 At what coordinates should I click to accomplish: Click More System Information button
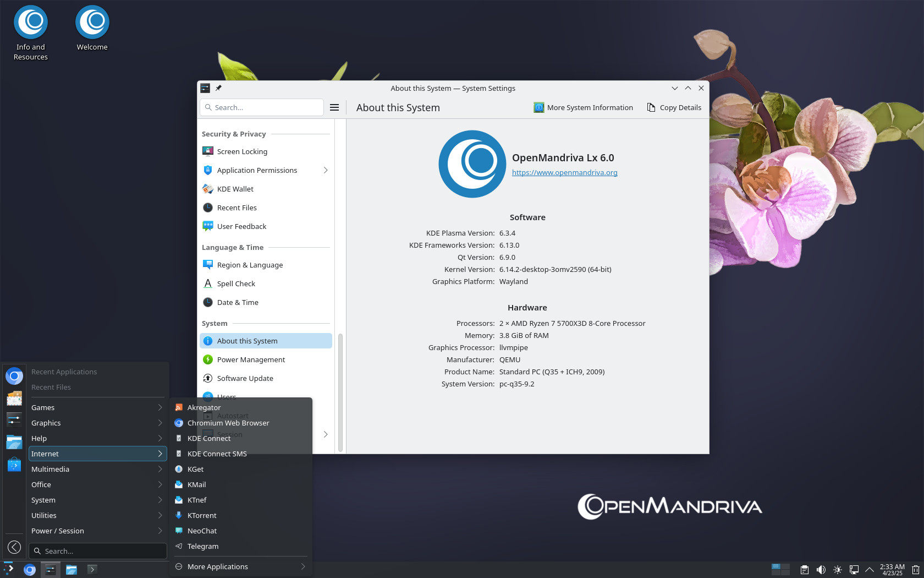click(x=583, y=107)
